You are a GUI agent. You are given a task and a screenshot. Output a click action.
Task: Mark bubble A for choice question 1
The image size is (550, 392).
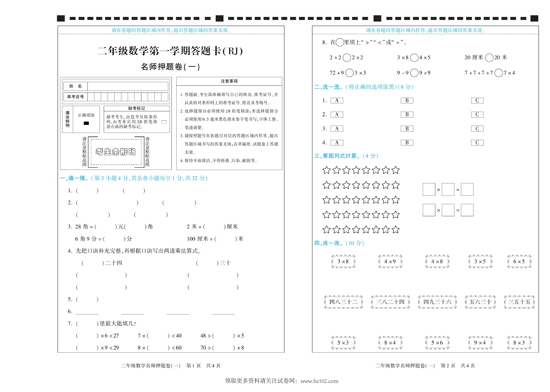[x=336, y=100]
